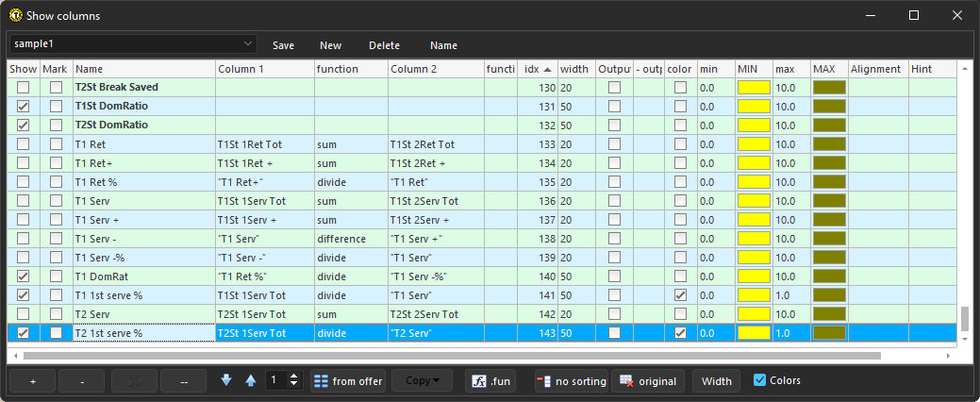Click the plus button to add row
The width and height of the screenshot is (980, 402).
33,381
